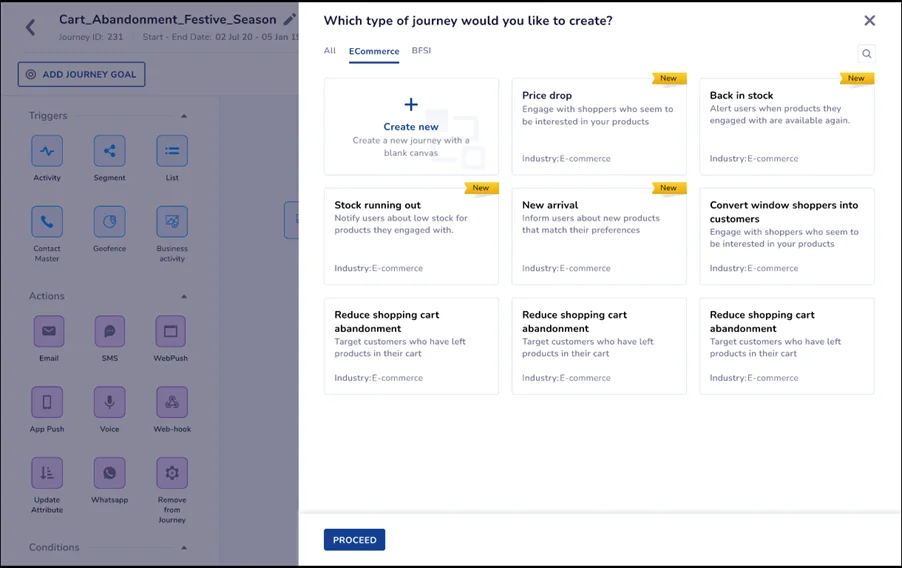Open the template search icon

[x=866, y=54]
